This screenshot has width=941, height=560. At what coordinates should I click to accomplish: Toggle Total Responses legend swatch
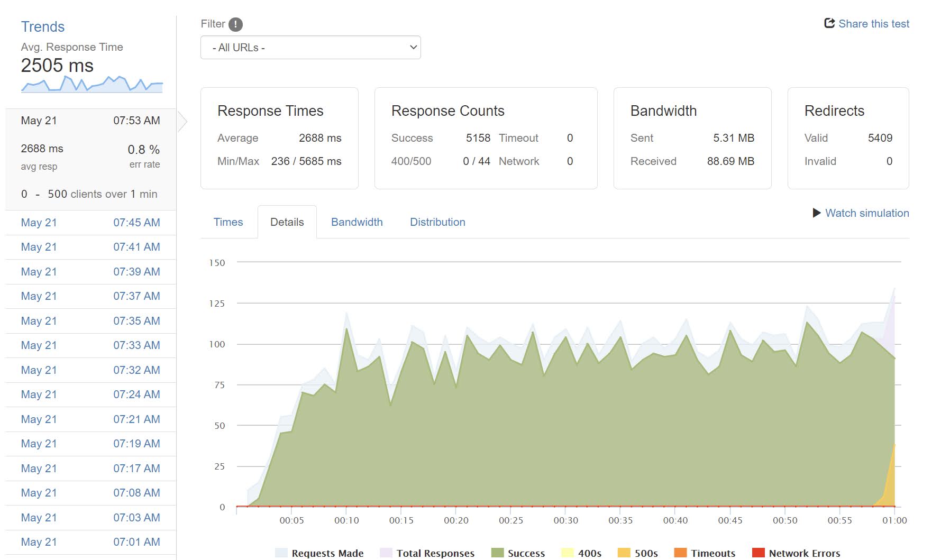[386, 553]
